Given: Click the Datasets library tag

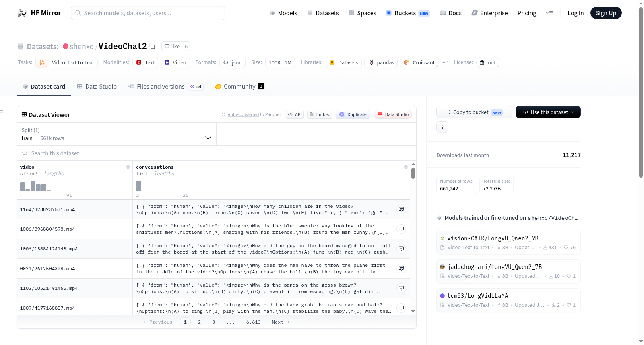Looking at the screenshot, I should [x=344, y=62].
